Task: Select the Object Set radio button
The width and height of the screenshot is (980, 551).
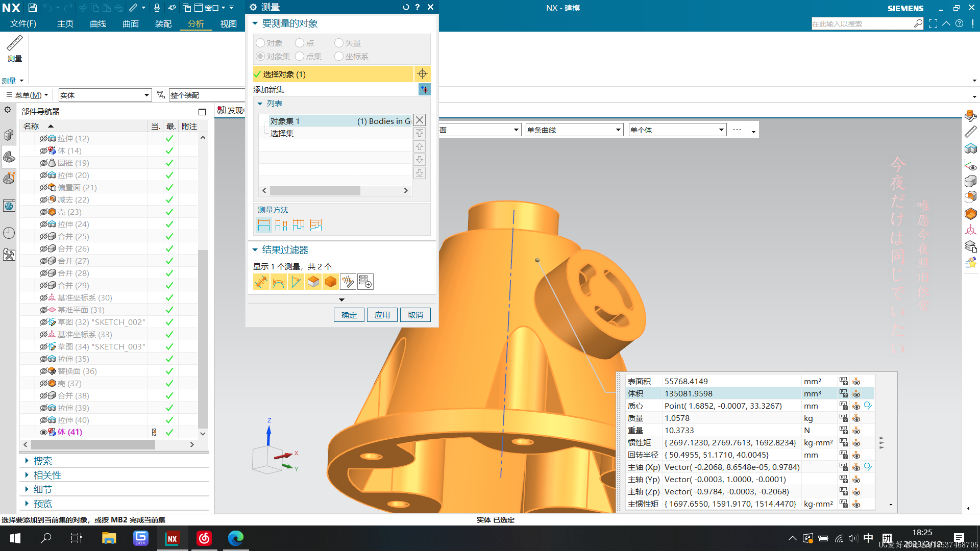Action: click(x=260, y=56)
